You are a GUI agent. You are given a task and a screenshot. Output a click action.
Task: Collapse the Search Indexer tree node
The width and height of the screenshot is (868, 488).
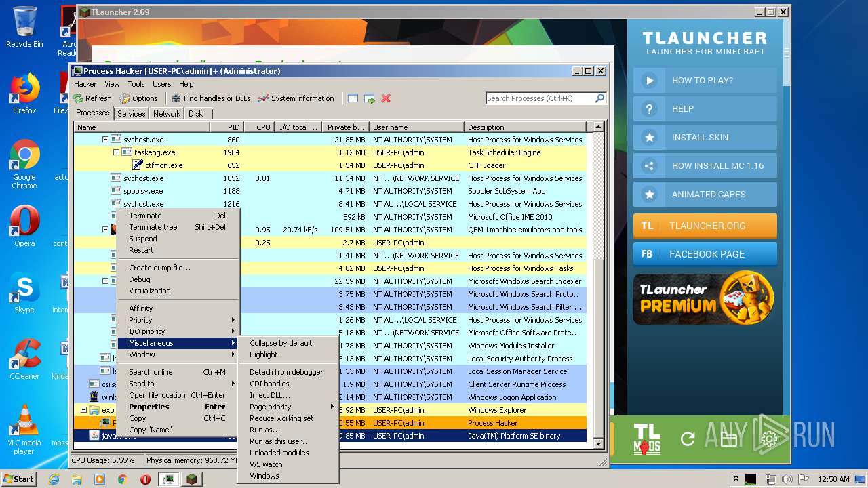[105, 281]
